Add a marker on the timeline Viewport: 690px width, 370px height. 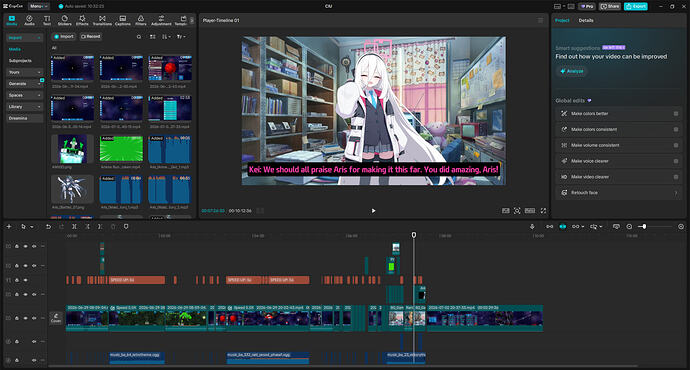(126, 227)
